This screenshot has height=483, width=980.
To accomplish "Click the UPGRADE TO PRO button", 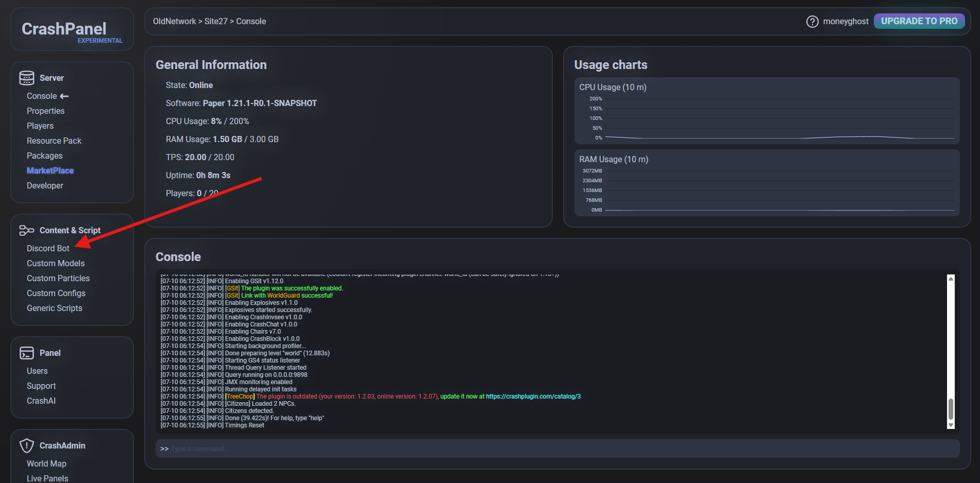I will point(919,21).
